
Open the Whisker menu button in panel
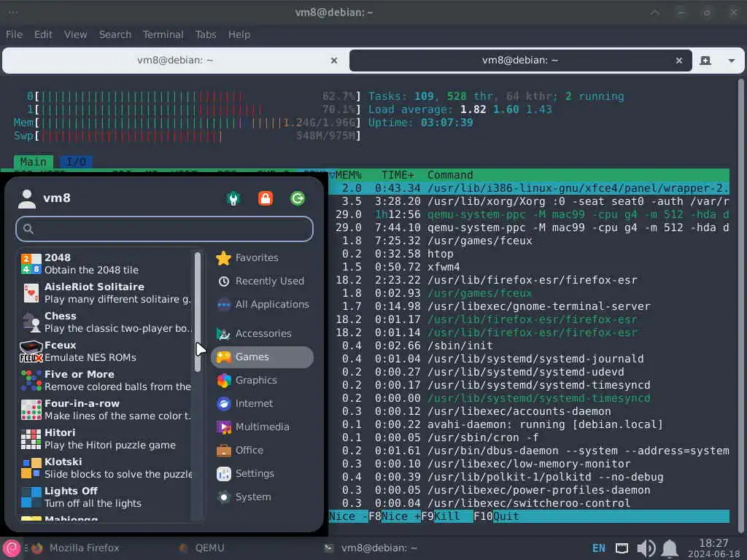[12, 548]
